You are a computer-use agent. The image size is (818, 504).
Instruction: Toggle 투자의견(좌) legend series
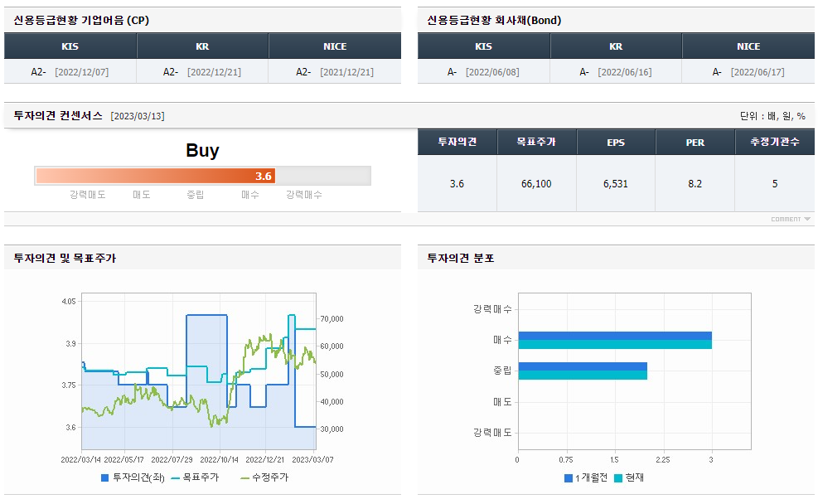click(133, 477)
